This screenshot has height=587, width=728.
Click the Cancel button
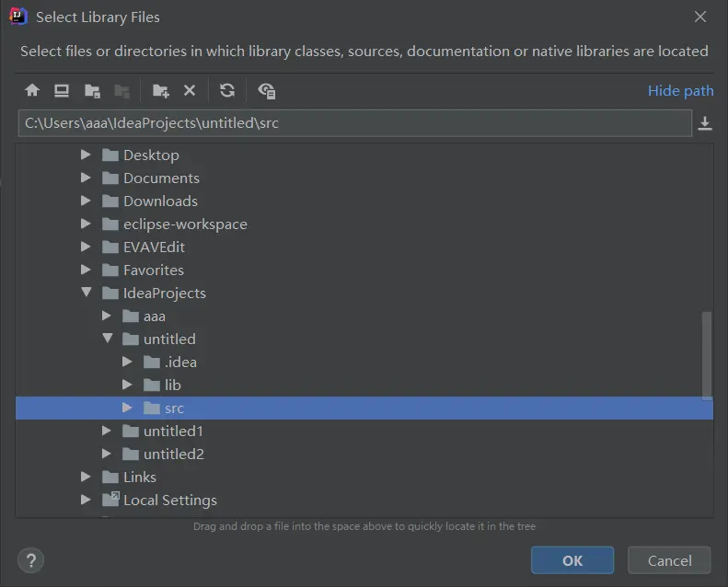point(669,560)
